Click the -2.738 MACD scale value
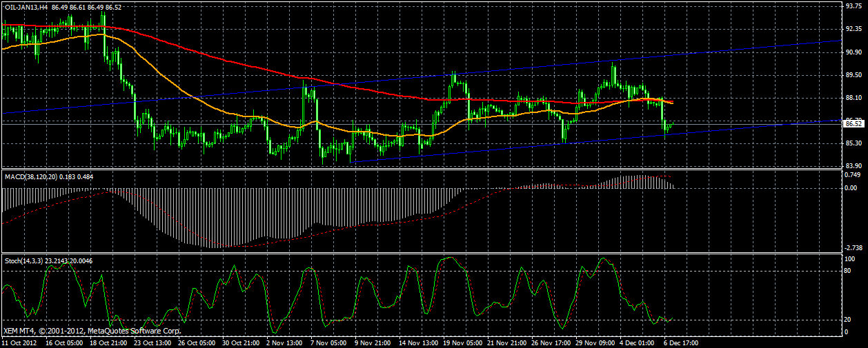The height and width of the screenshot is (348, 868). tap(854, 247)
